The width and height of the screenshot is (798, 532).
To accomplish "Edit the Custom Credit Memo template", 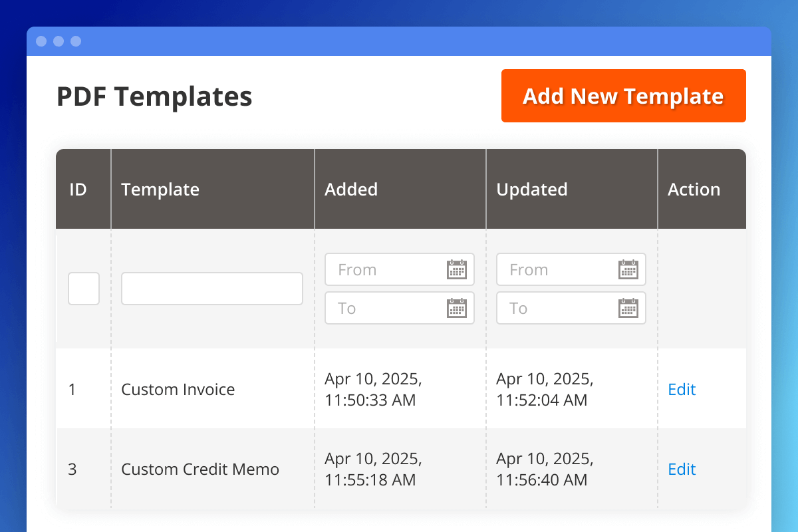I will pos(682,469).
